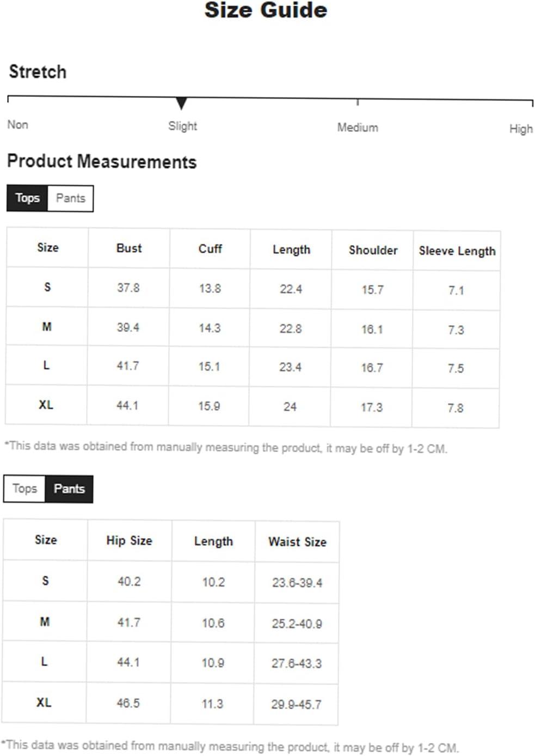Select the S row in Pants table
Viewport: 535px width, 756px height.
[170, 581]
